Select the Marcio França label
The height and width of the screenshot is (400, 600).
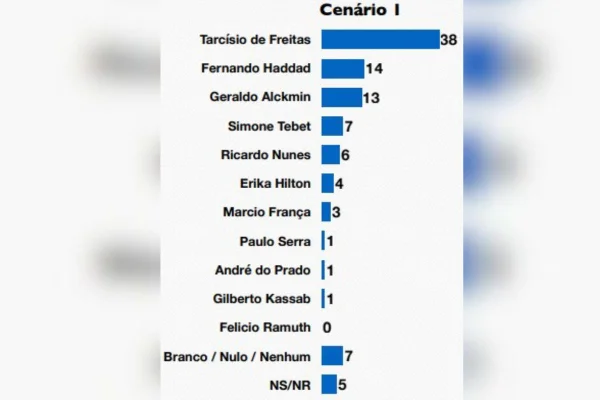267,212
